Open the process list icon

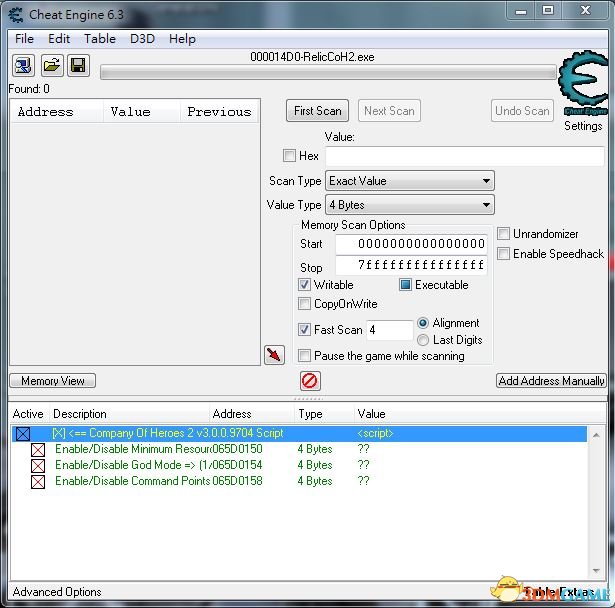(23, 66)
